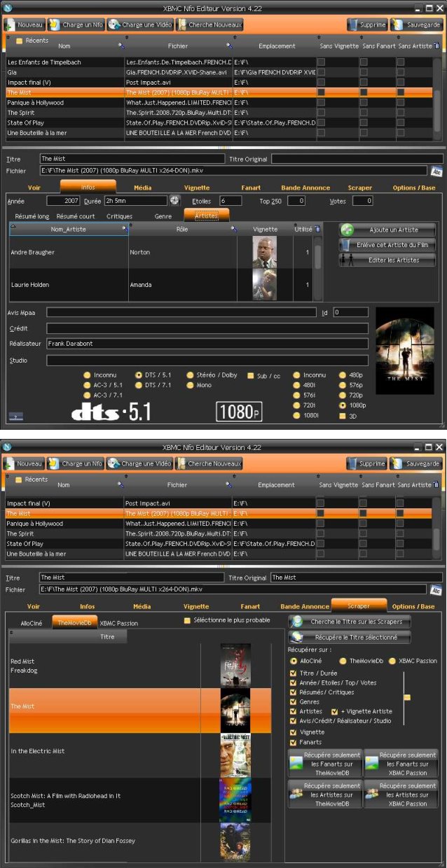This screenshot has width=447, height=868.
Task: Switch to Résumé long sub-tab
Action: [32, 216]
